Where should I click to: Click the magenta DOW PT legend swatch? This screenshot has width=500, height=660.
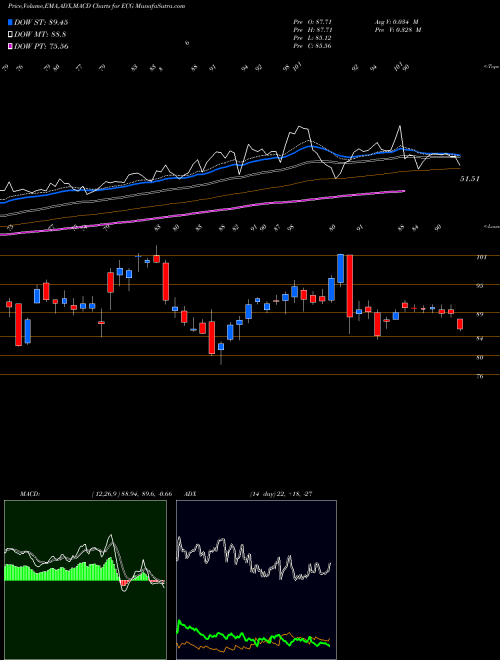pos(10,46)
